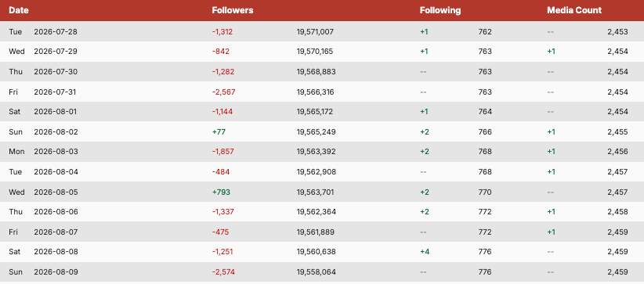Click the -2,574 follower loss value
644x284 pixels.
pos(223,272)
